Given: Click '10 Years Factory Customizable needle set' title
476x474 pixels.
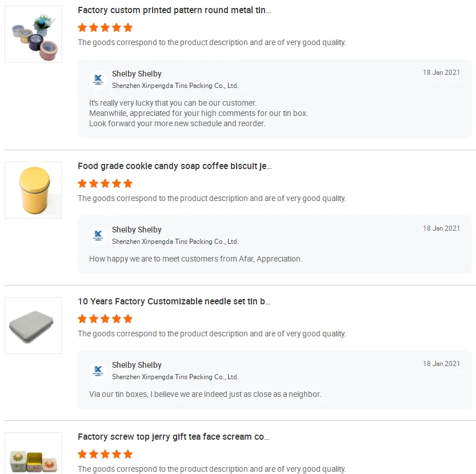Looking at the screenshot, I should (174, 302).
